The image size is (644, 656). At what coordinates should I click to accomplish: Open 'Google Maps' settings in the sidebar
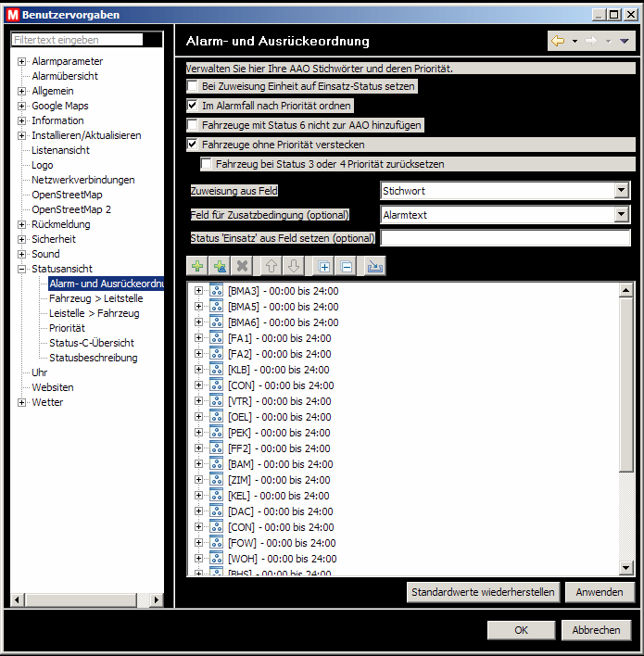click(x=59, y=106)
